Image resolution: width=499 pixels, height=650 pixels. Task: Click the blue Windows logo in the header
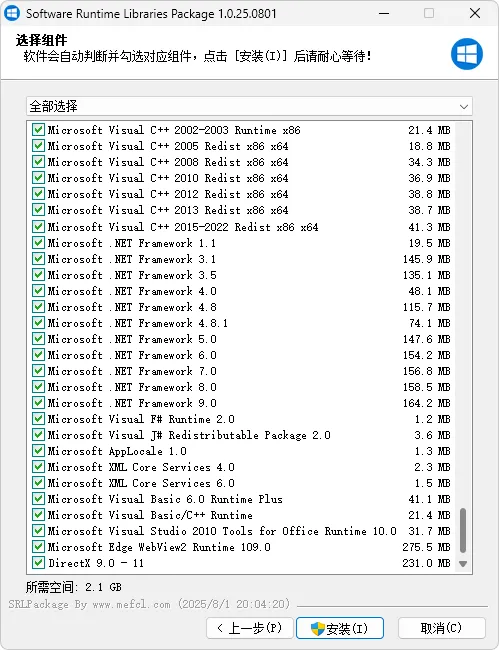[x=467, y=54]
